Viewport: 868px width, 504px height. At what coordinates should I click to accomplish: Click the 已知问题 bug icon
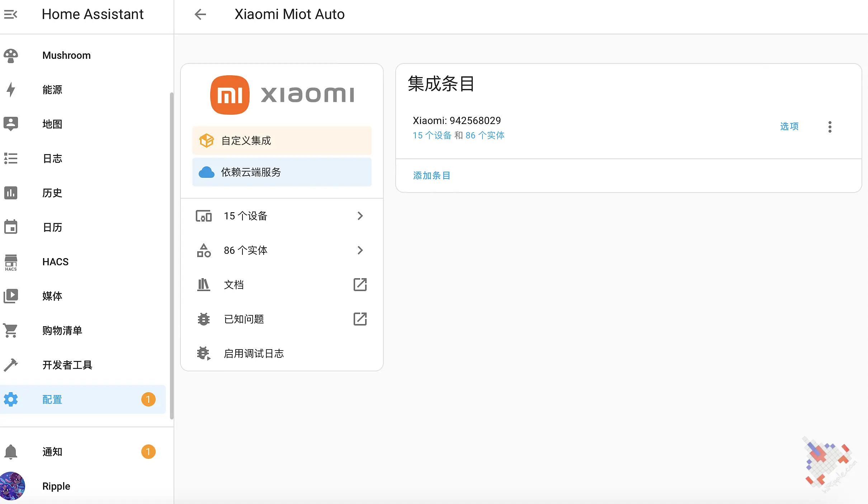tap(204, 319)
